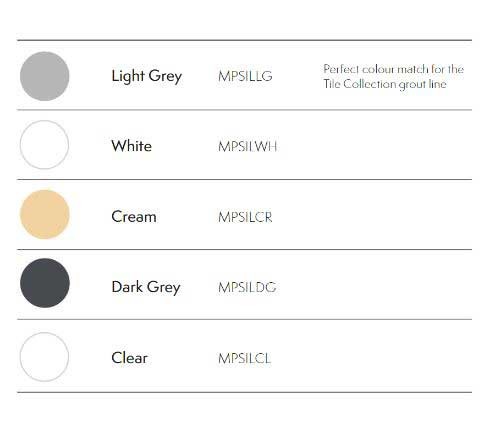
Task: Click the Light Grey label
Action: pyautogui.click(x=147, y=76)
